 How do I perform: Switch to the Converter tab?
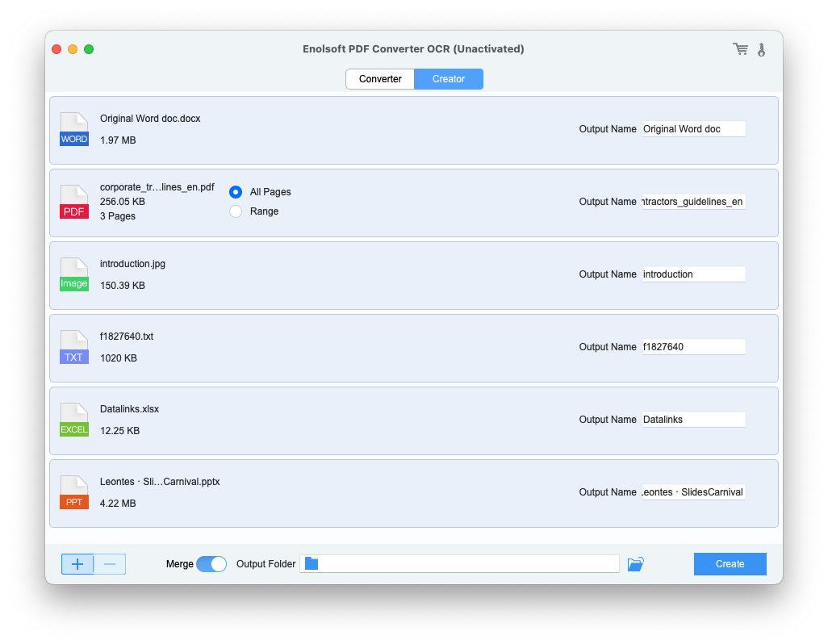pyautogui.click(x=380, y=79)
